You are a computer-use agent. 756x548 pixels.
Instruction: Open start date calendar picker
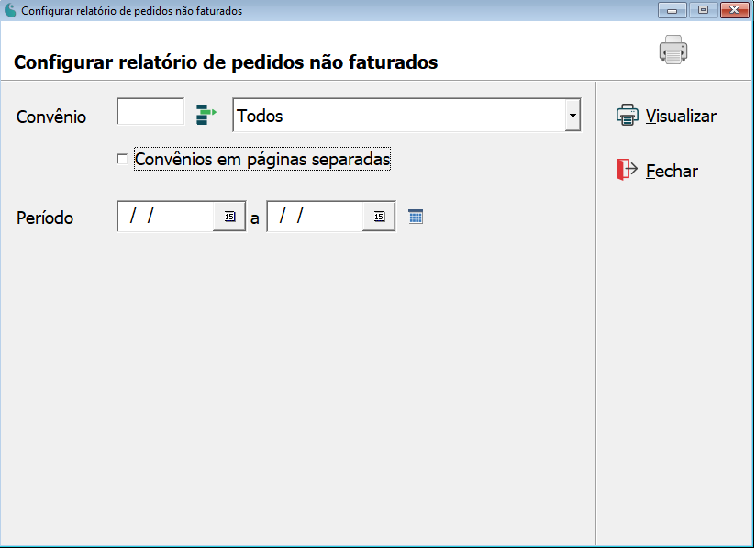229,217
